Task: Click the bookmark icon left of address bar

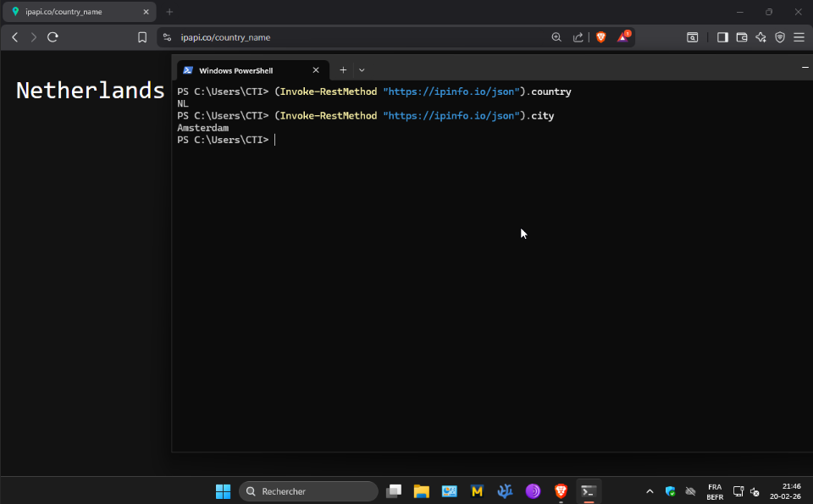Action: 142,37
